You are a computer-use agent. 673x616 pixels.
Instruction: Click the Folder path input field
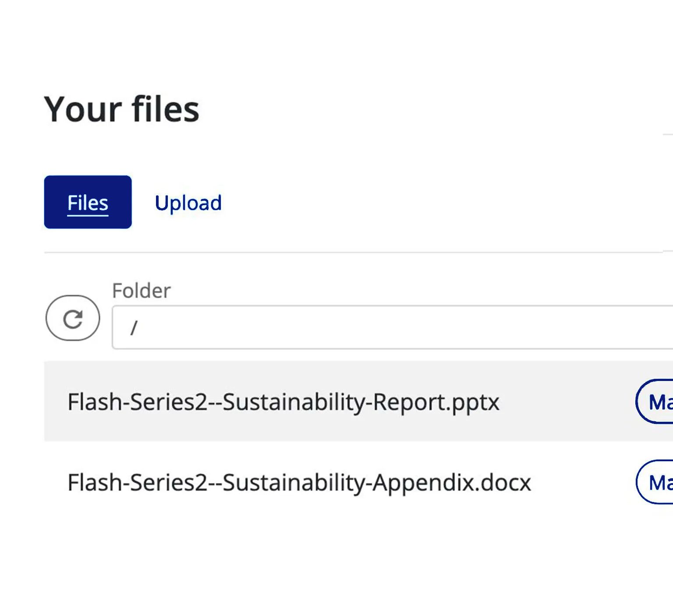(393, 327)
